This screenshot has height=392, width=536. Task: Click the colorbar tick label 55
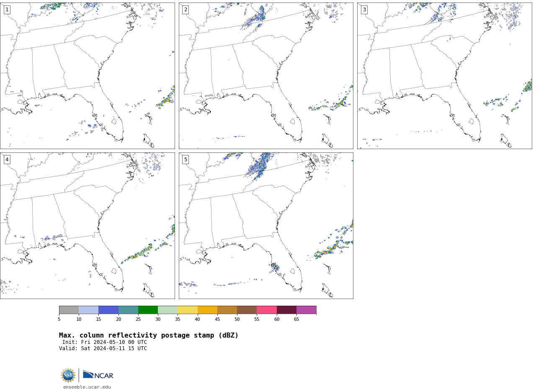pyautogui.click(x=257, y=320)
